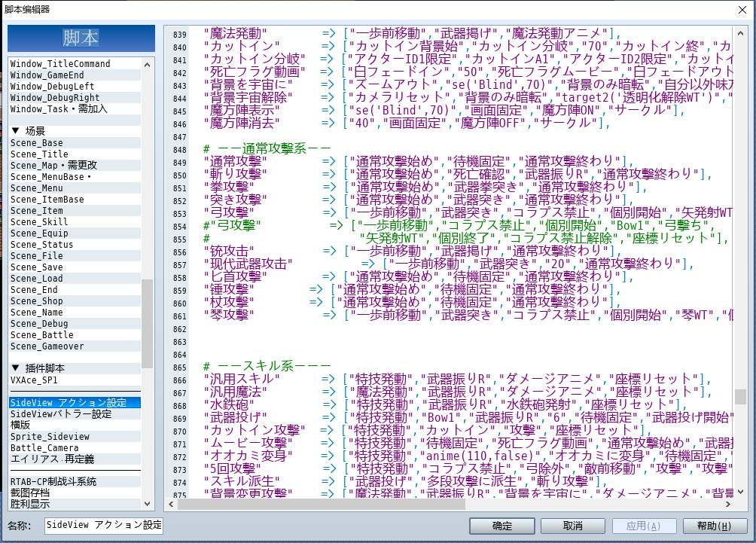The height and width of the screenshot is (543, 756).
Task: Select Scene_Shop script
Action: click(75, 301)
